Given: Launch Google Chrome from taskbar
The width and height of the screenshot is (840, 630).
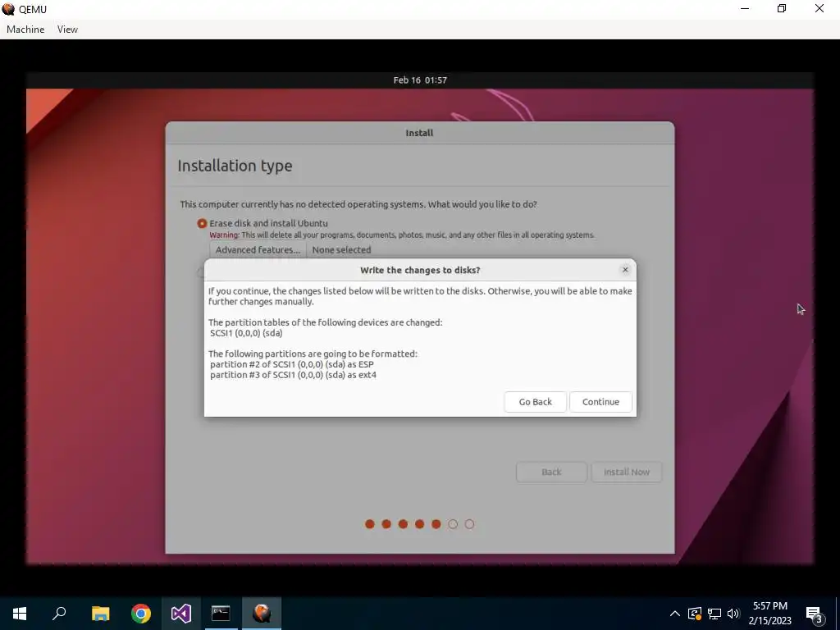Looking at the screenshot, I should click(x=141, y=614).
